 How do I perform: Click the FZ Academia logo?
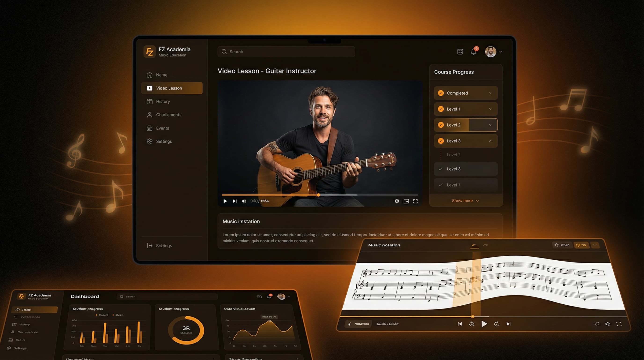click(150, 52)
